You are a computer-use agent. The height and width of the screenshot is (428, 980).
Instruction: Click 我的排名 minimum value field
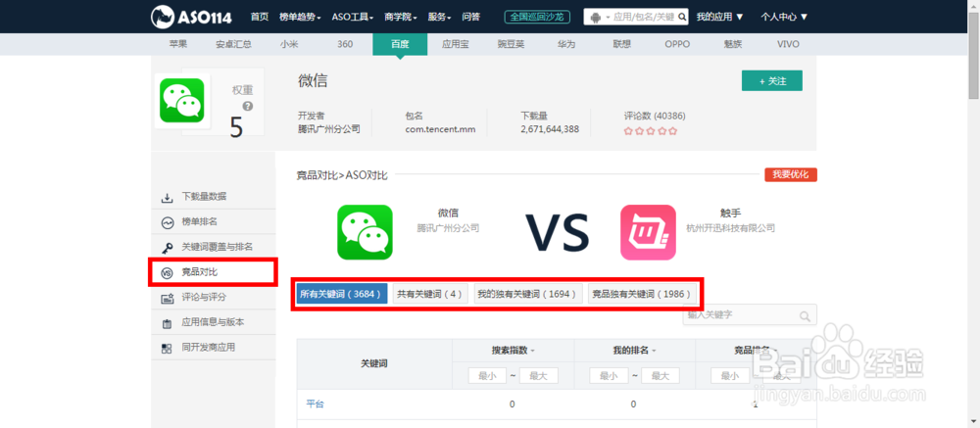[x=609, y=376]
